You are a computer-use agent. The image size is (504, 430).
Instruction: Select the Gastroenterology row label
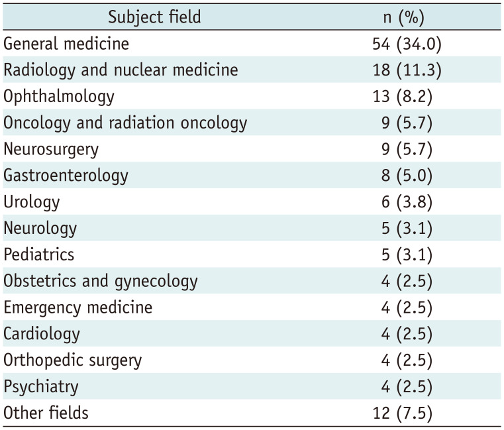[x=66, y=176]
